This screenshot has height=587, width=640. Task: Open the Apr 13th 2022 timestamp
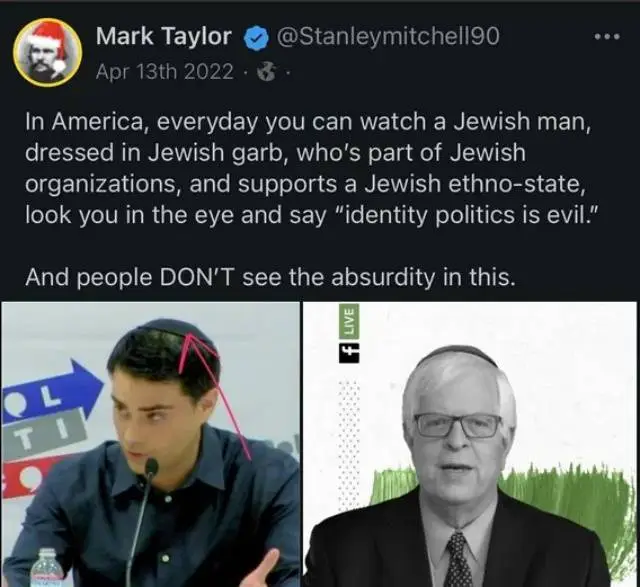[164, 72]
